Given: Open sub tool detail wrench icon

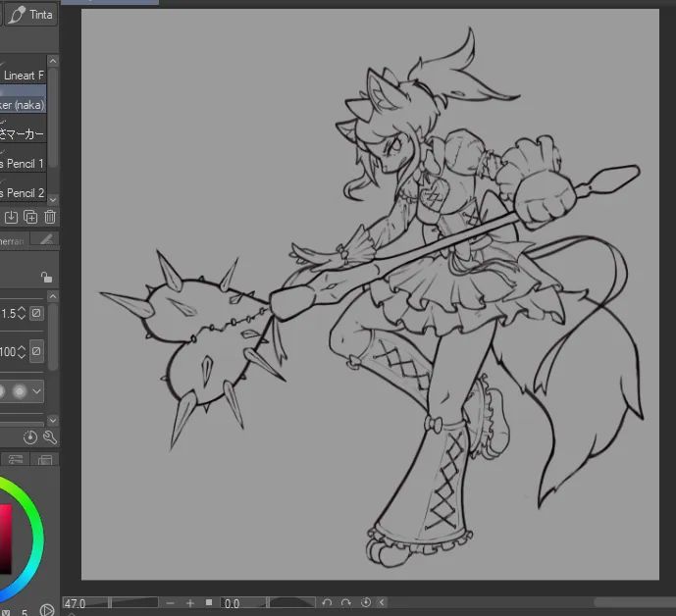Looking at the screenshot, I should click(x=50, y=437).
